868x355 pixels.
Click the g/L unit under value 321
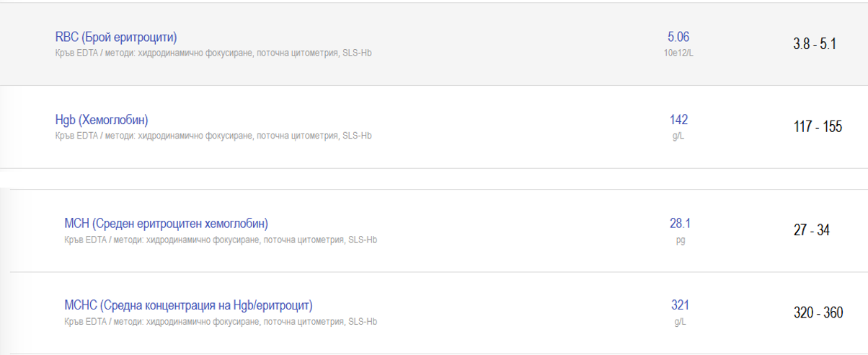click(680, 322)
